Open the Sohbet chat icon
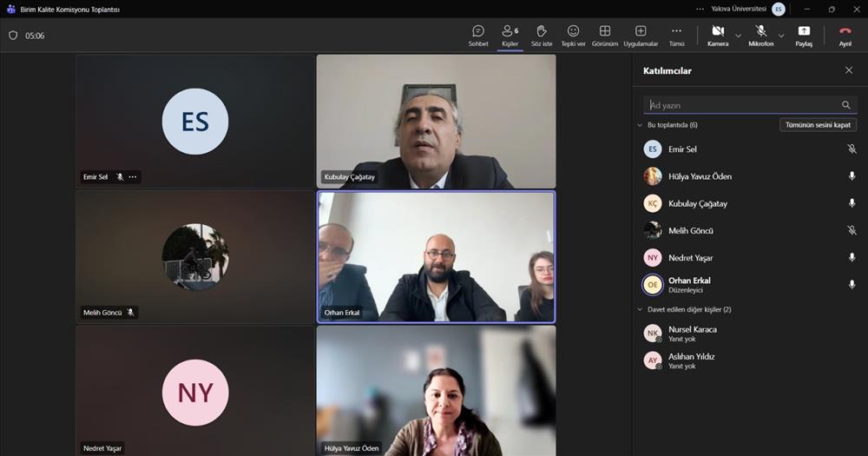Viewport: 868px width, 456px height. [478, 32]
